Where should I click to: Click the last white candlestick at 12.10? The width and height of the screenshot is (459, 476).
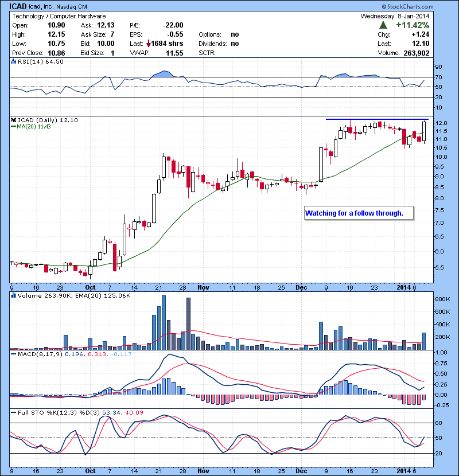424,131
